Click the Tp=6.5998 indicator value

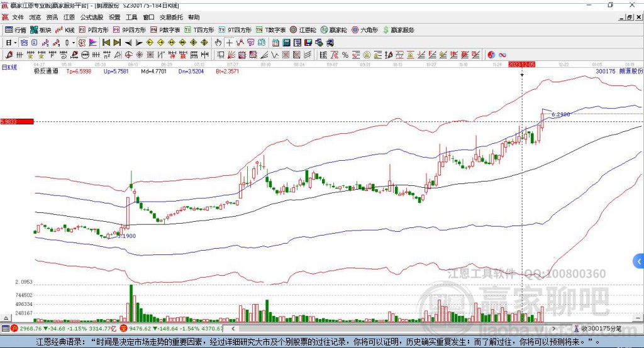(79, 71)
